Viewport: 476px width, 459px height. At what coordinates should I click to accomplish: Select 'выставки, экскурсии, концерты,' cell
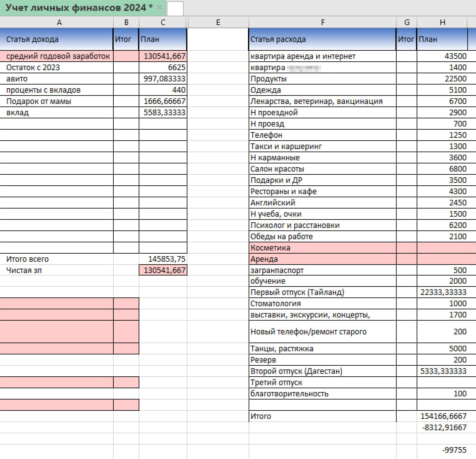[323, 315]
